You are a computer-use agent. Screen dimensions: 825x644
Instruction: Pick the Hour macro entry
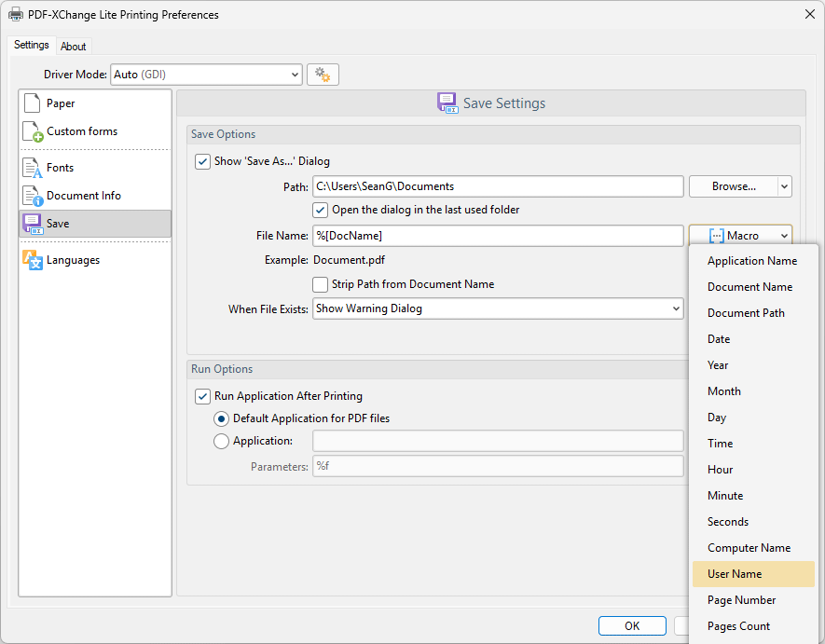(753, 470)
